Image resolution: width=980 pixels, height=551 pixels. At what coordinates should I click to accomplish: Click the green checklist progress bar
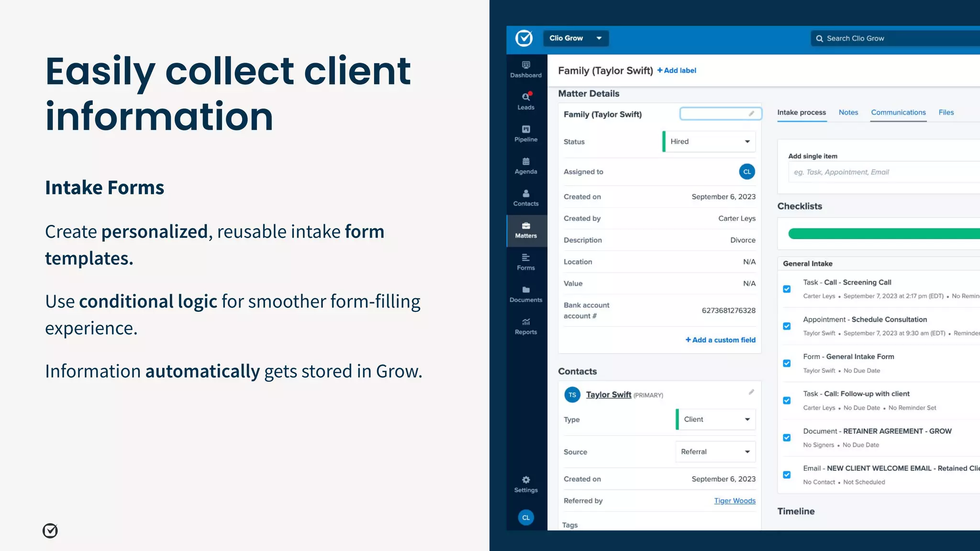884,233
